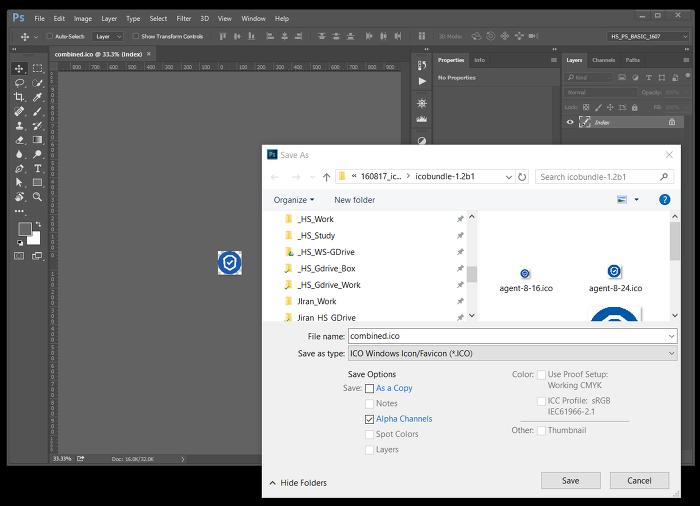Screen dimensions: 700x506
Task: Select the Eyedropper tool
Action: click(37, 97)
